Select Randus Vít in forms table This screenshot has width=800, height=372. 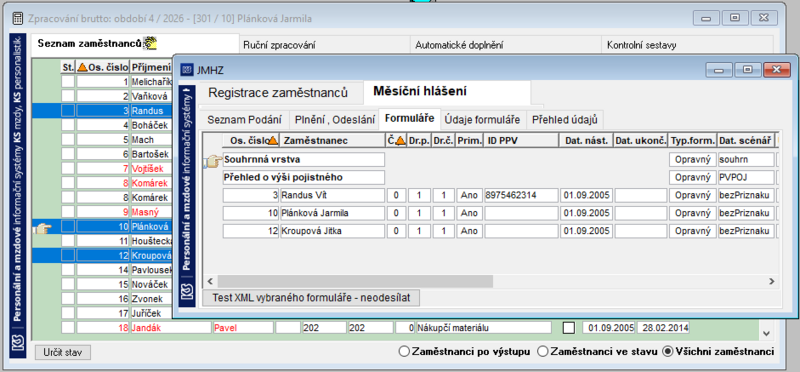point(332,195)
